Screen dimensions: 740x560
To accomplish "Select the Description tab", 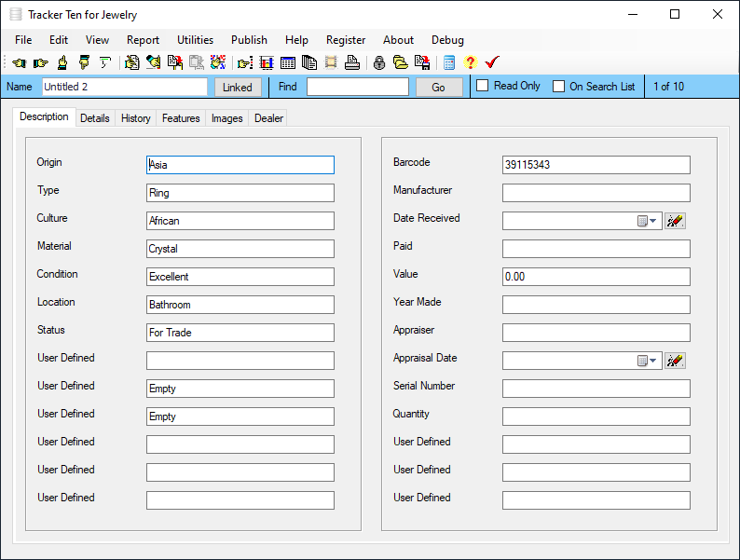I will pyautogui.click(x=45, y=117).
